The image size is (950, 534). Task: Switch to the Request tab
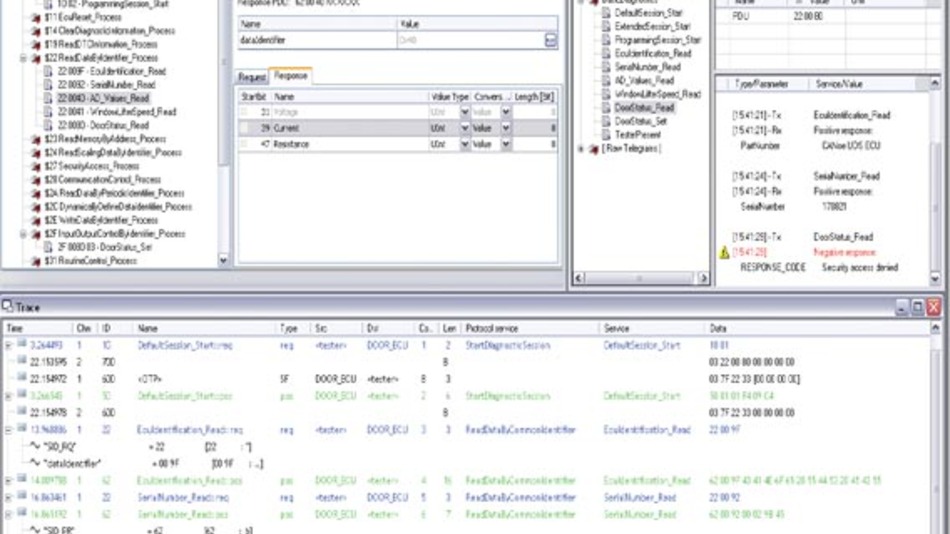point(252,76)
